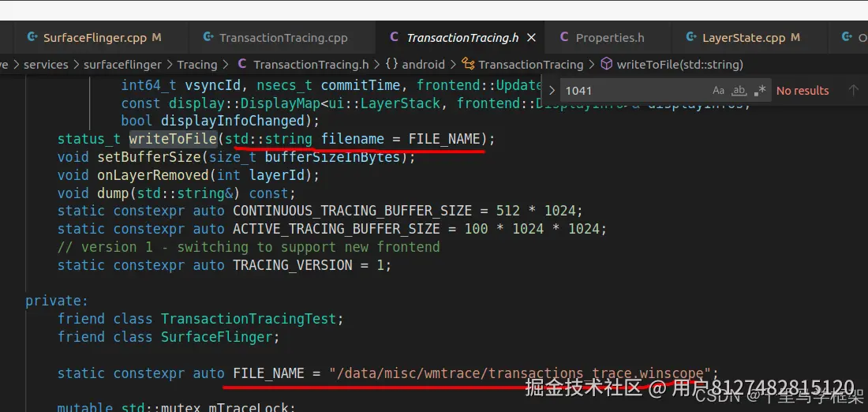Open the Tracing breadcrumb folder
Viewport: 868px width, 412px height.
click(197, 65)
